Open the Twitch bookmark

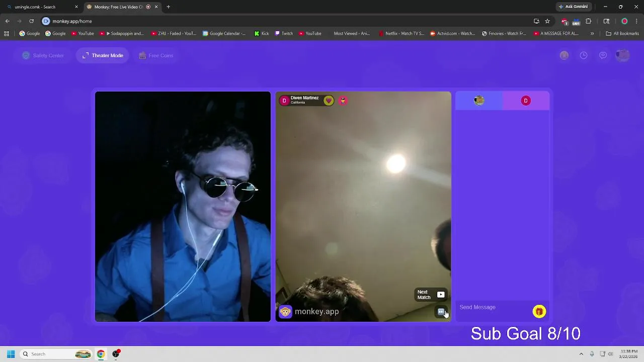click(284, 34)
